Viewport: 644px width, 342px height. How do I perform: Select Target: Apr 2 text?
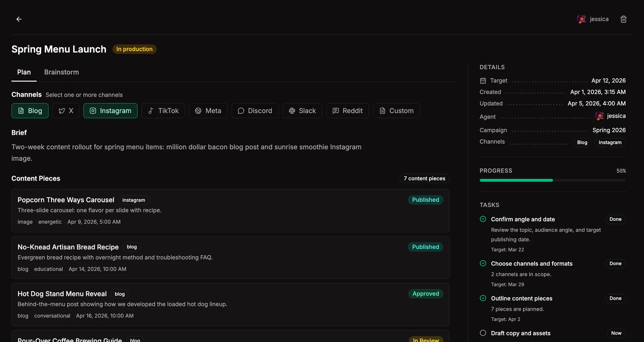click(506, 319)
